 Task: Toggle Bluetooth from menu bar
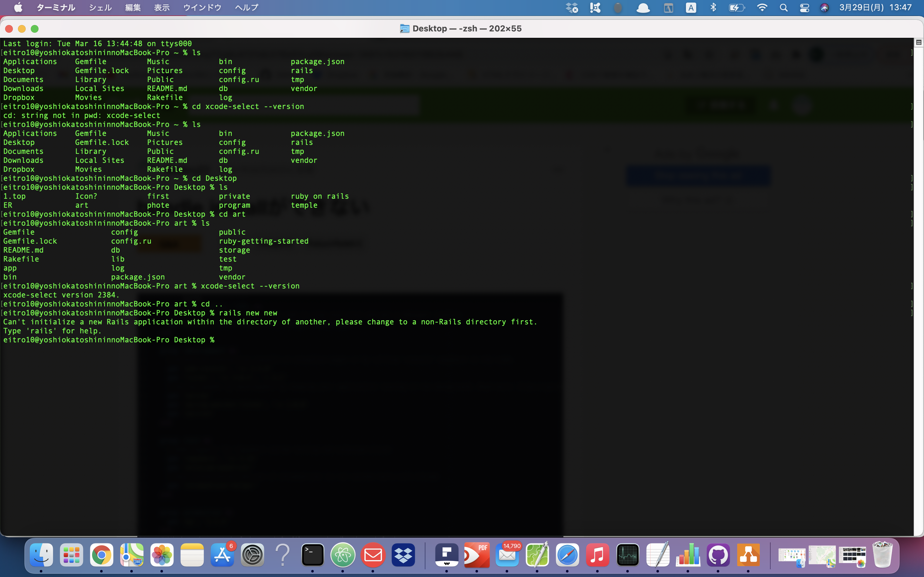pyautogui.click(x=713, y=7)
